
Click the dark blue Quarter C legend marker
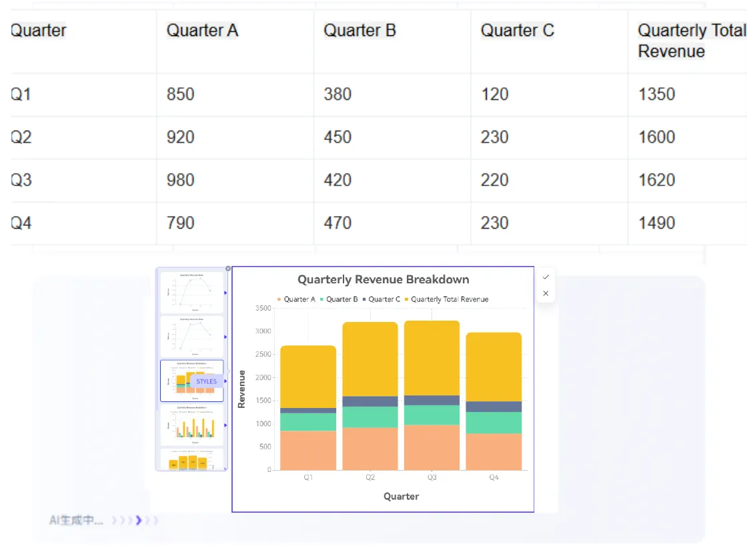click(365, 299)
